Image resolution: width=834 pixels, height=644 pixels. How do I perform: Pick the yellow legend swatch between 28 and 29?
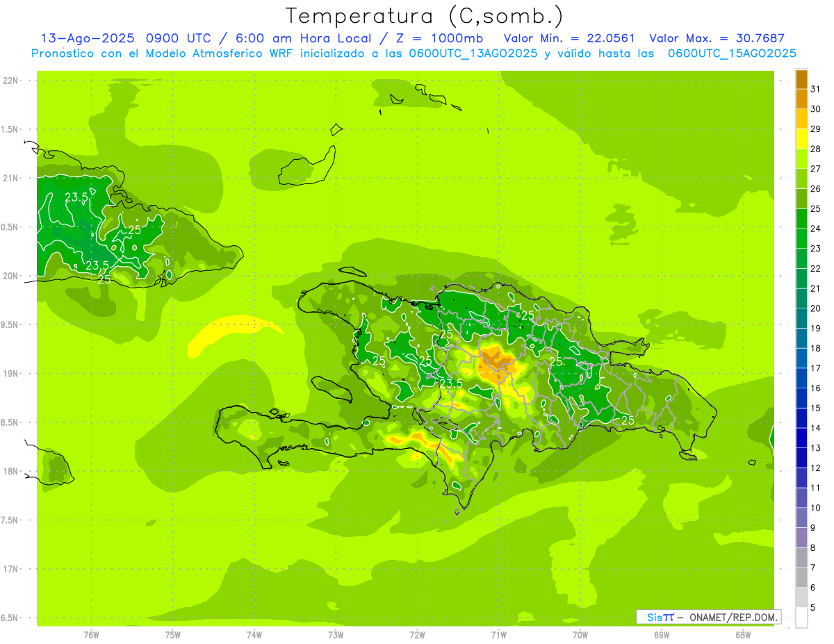pos(801,139)
